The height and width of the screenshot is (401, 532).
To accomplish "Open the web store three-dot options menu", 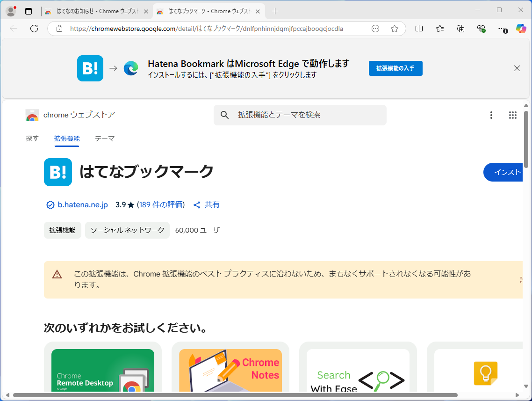I will point(491,115).
